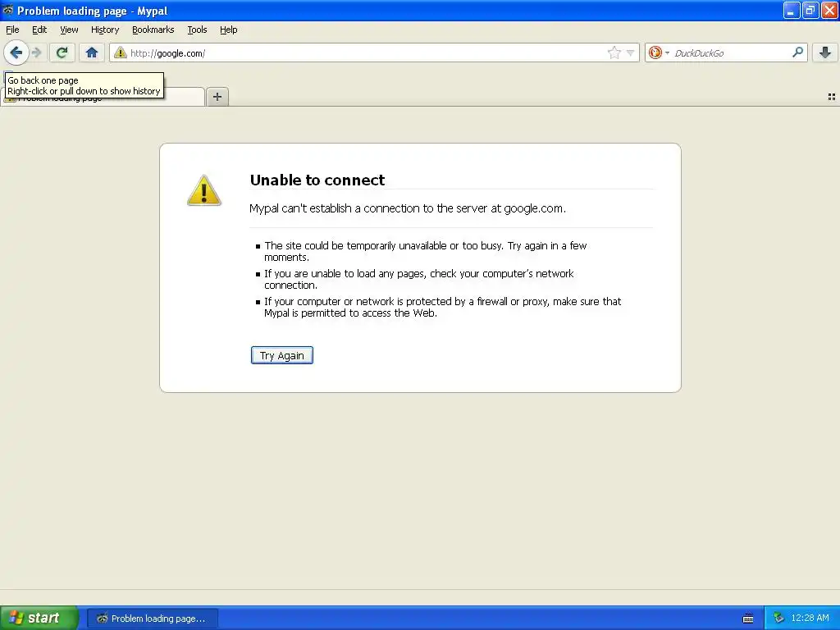Image resolution: width=840 pixels, height=630 pixels.
Task: Click the Windows start button
Action: coord(39,618)
